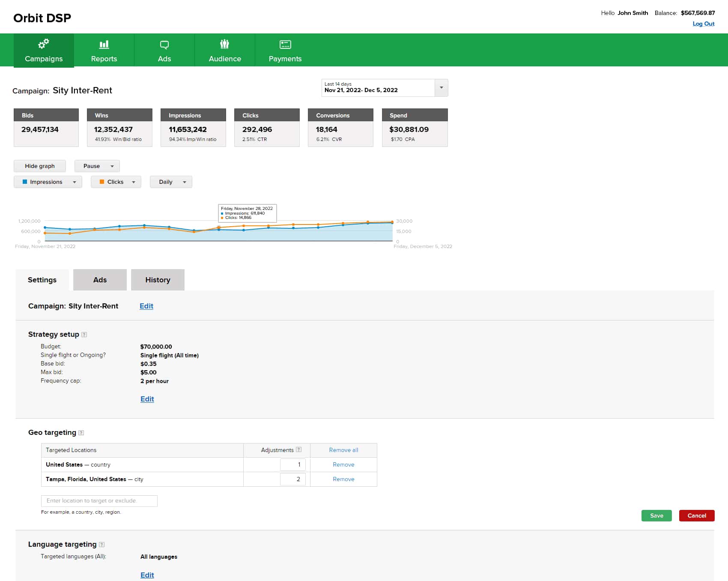Switch to the History tab
This screenshot has width=728, height=581.
click(x=158, y=280)
